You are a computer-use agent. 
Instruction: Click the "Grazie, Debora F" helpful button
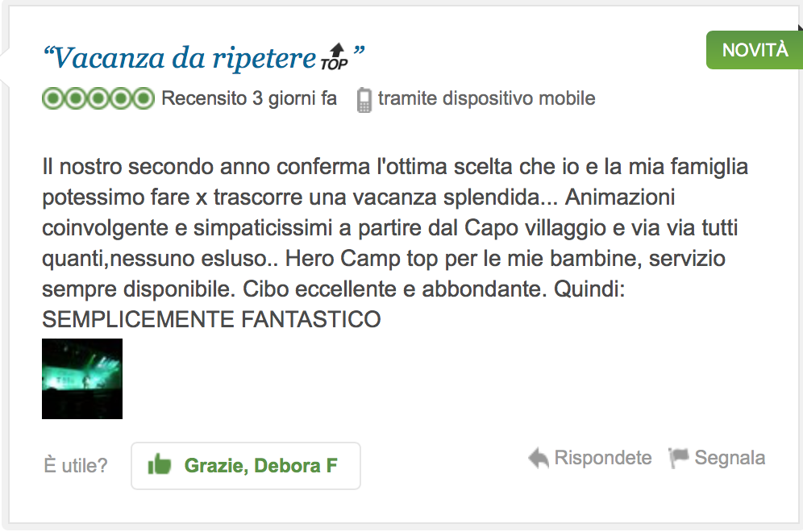coord(246,466)
